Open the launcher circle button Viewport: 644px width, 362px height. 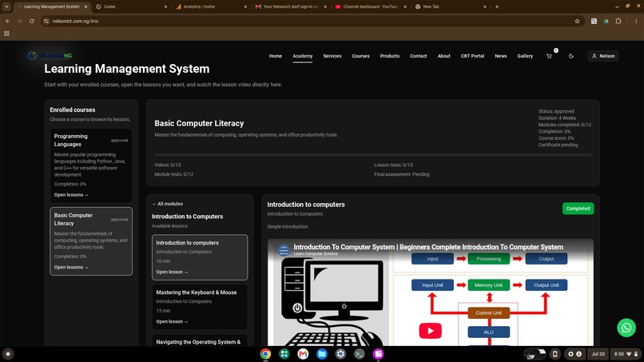[x=8, y=354]
